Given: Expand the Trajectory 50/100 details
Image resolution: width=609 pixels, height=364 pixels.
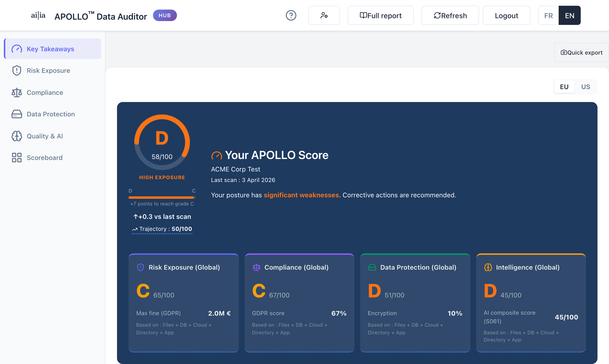Looking at the screenshot, I should click(162, 229).
